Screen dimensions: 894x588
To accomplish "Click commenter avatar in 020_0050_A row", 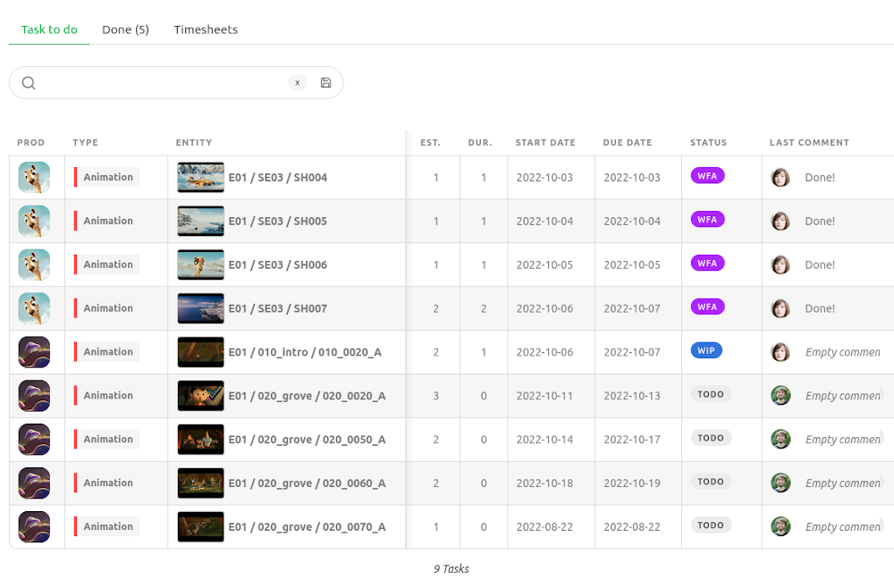I will [x=780, y=439].
